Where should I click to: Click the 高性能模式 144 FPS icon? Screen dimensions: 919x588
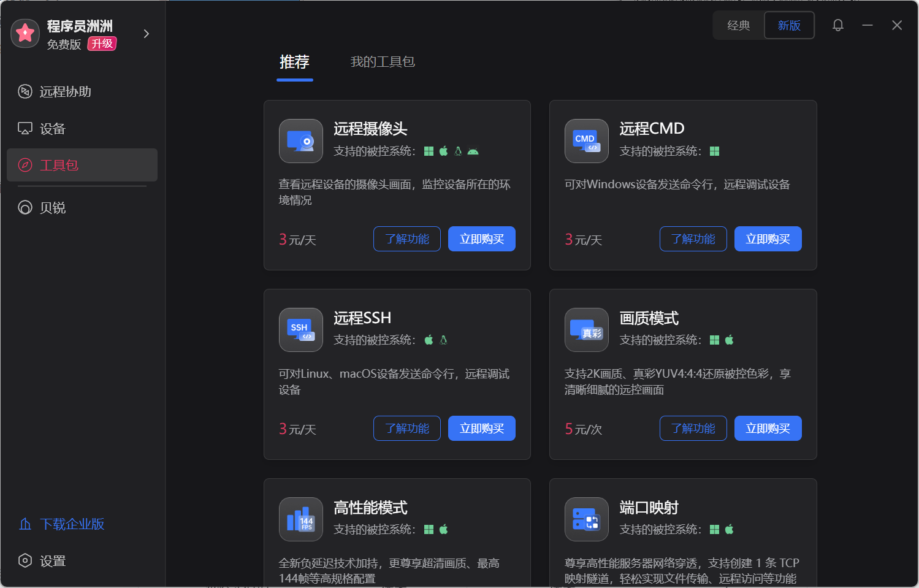click(x=301, y=519)
